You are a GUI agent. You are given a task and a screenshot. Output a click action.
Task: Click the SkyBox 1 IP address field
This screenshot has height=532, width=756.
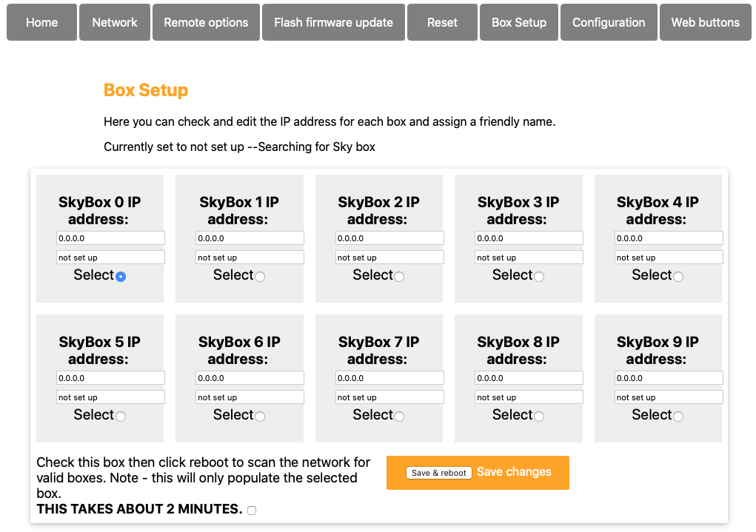(x=250, y=238)
